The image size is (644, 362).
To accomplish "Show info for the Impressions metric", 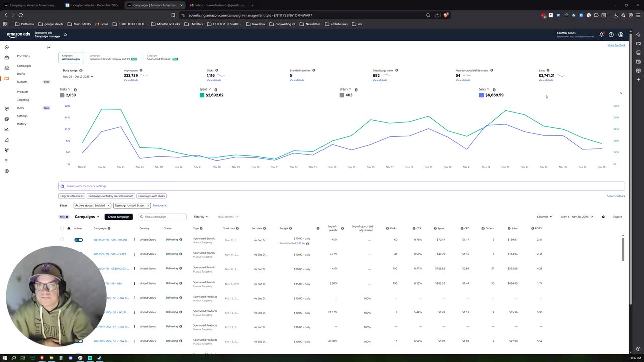I will pyautogui.click(x=141, y=70).
